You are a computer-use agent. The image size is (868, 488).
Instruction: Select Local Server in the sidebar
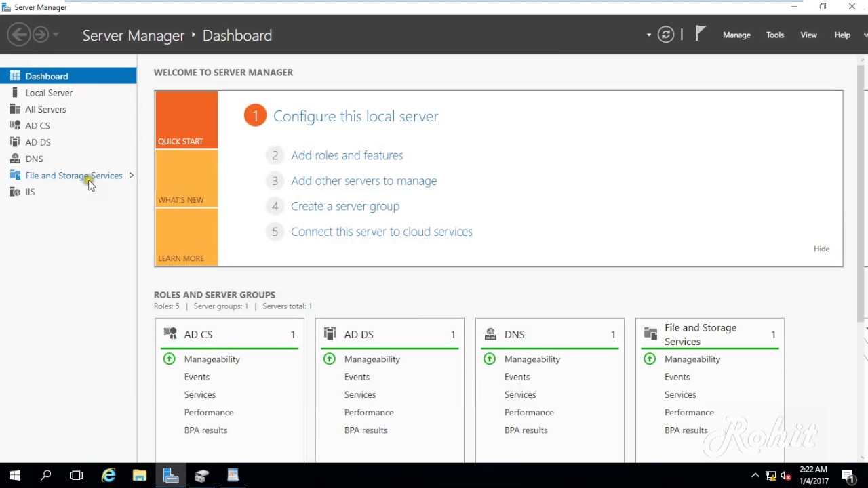[x=49, y=93]
